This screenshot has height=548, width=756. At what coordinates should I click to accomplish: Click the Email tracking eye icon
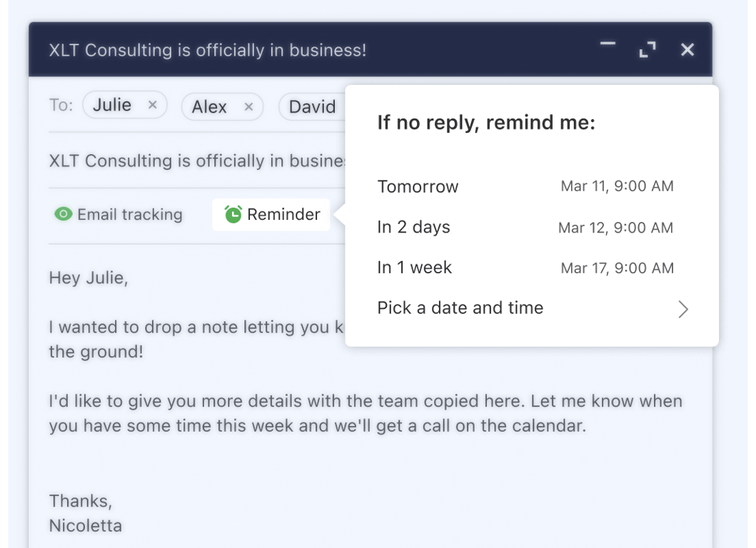pos(64,214)
